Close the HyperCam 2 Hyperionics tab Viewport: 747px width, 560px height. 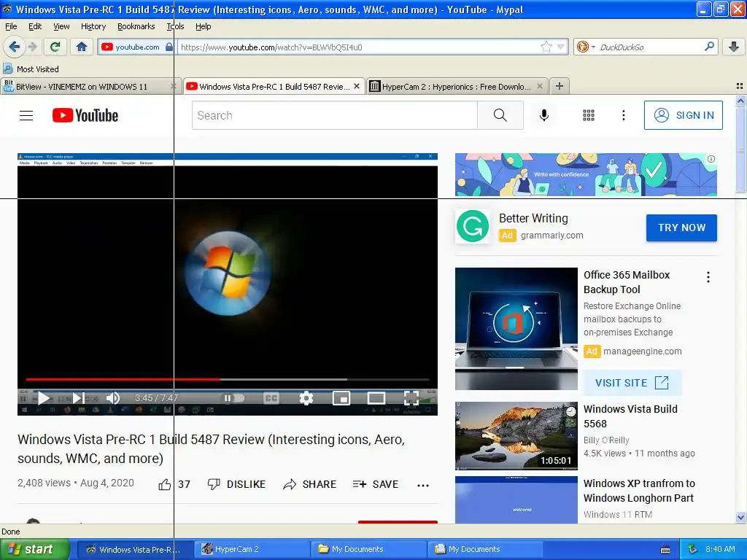[x=540, y=86]
